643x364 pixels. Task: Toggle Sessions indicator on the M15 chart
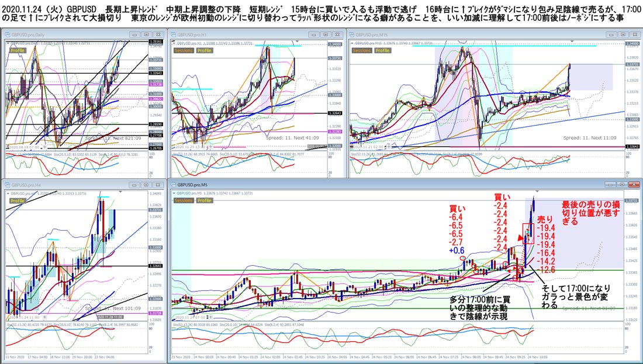361,50
